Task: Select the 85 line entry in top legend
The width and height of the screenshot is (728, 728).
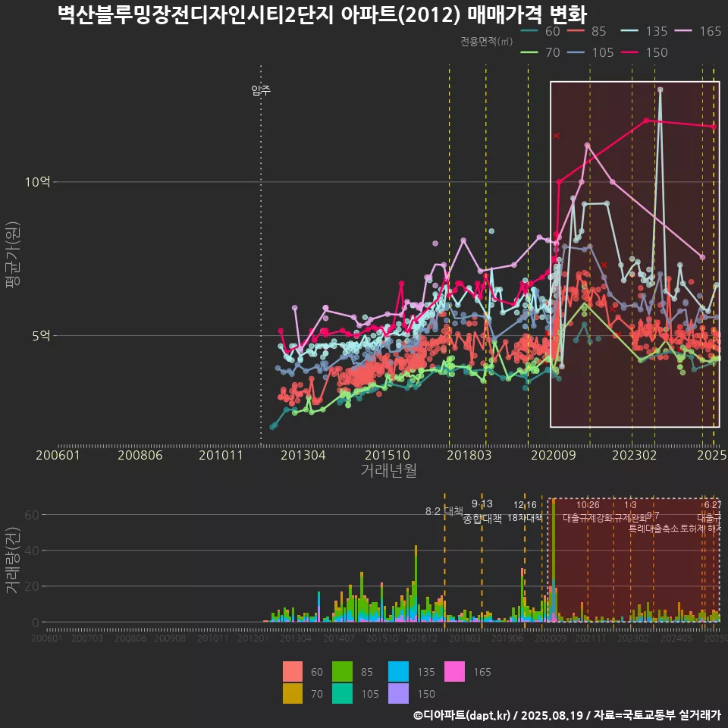Action: (x=587, y=31)
